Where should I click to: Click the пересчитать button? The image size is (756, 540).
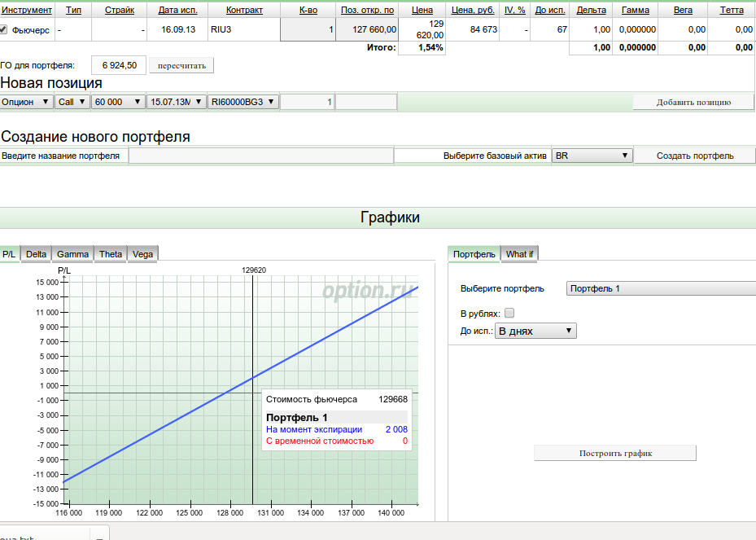[181, 65]
